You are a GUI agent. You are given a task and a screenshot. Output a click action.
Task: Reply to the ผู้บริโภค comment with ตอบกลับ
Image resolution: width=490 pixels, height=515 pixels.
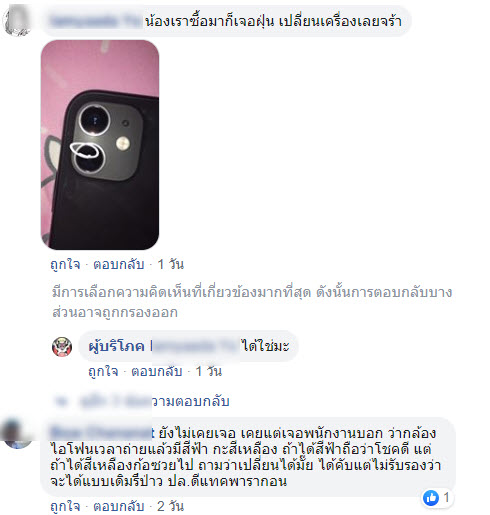[157, 371]
